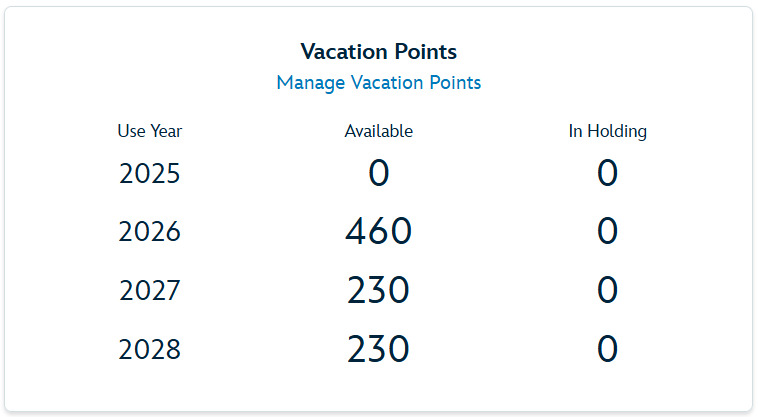Click the In Holding value for 2025
The image size is (758, 417).
click(x=607, y=174)
